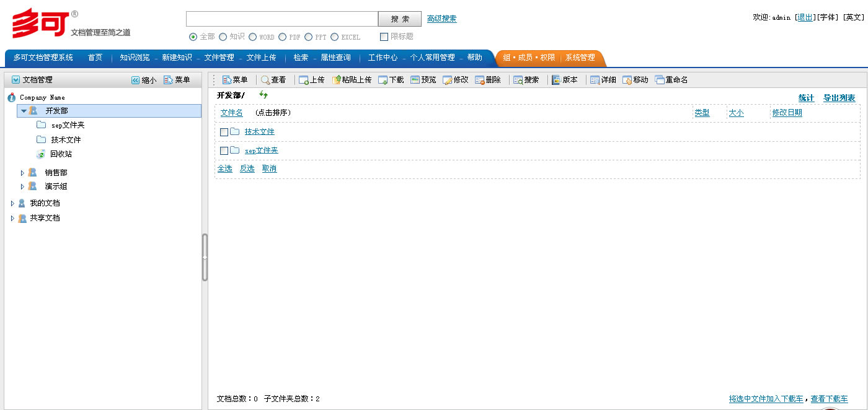The width and height of the screenshot is (868, 410).
Task: Expand the 我的文档 section
Action: click(13, 203)
